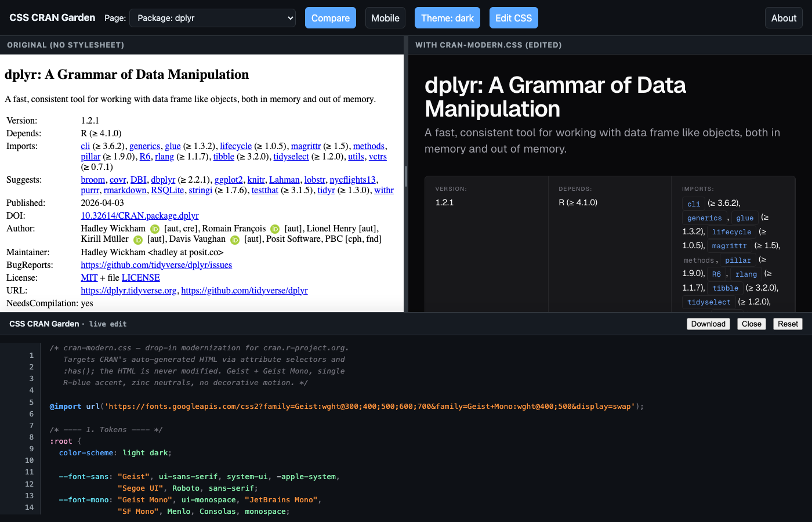Viewport: 812px width, 522px height.
Task: Click the --font-mono declaration line
Action: (x=190, y=500)
